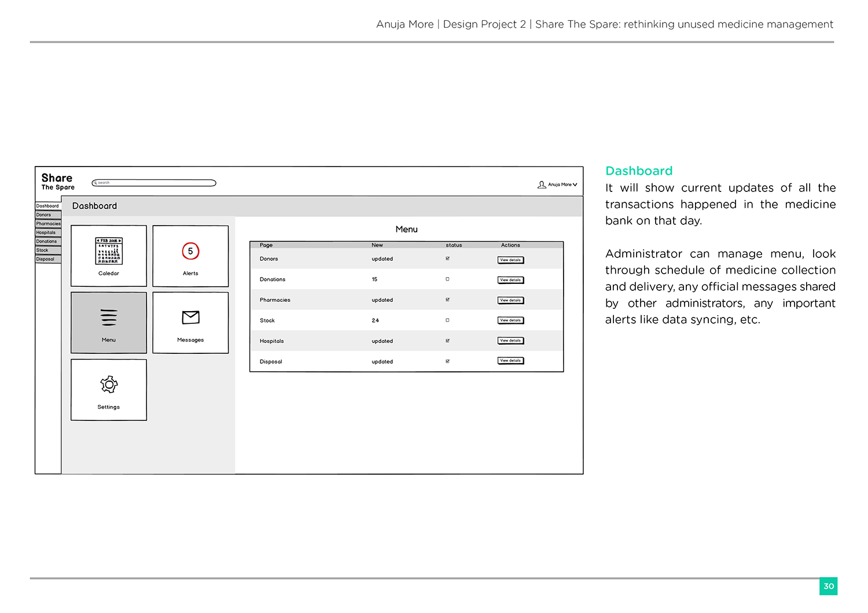This screenshot has height=613, width=868.
Task: Expand the Anuja More account dropdown arrow
Action: tap(575, 184)
